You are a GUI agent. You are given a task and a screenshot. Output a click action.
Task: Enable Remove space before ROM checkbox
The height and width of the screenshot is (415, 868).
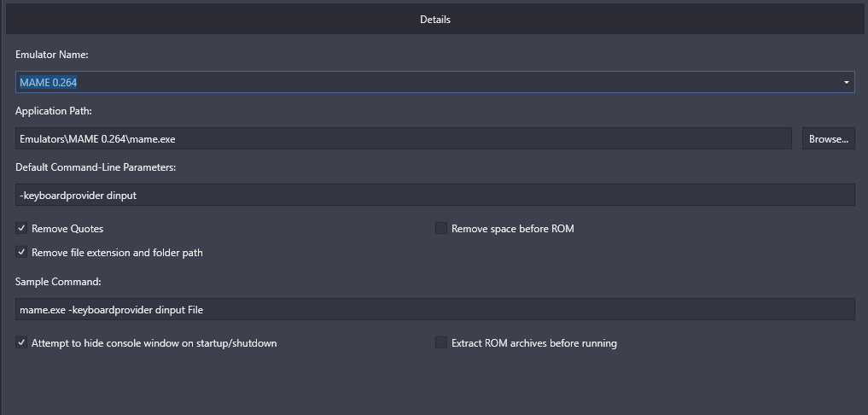[440, 228]
